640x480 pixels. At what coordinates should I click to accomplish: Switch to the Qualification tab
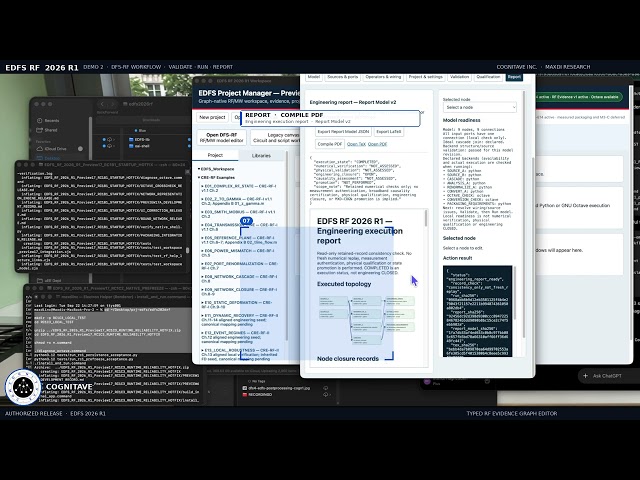[488, 77]
